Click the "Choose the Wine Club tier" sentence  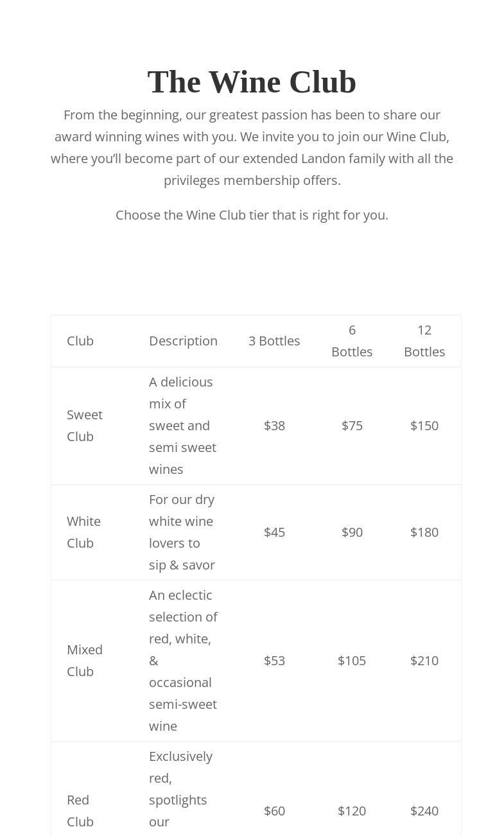point(252,215)
